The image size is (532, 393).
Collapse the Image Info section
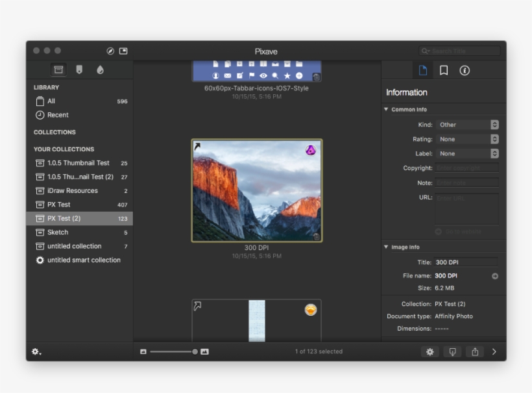(387, 247)
